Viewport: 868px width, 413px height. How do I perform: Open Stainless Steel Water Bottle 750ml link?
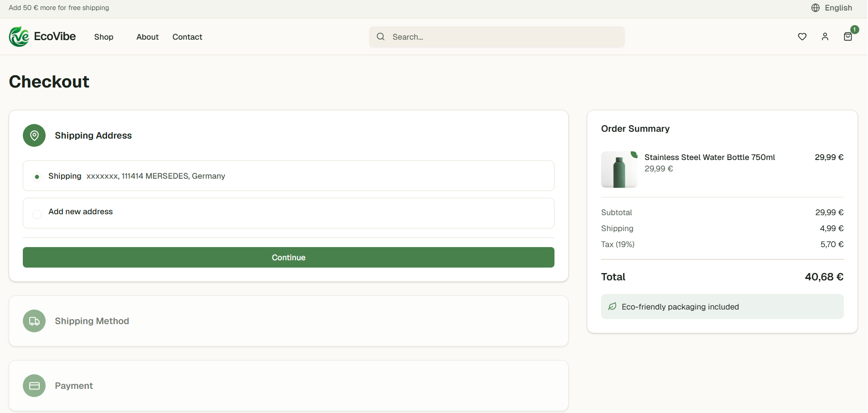click(x=710, y=157)
